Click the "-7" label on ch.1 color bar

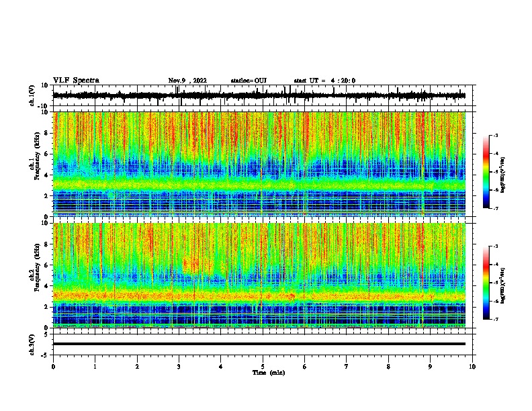496,208
